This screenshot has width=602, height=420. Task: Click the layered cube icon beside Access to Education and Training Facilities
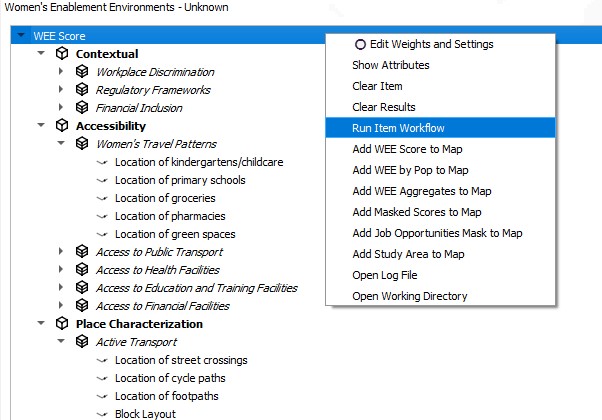pyautogui.click(x=82, y=288)
